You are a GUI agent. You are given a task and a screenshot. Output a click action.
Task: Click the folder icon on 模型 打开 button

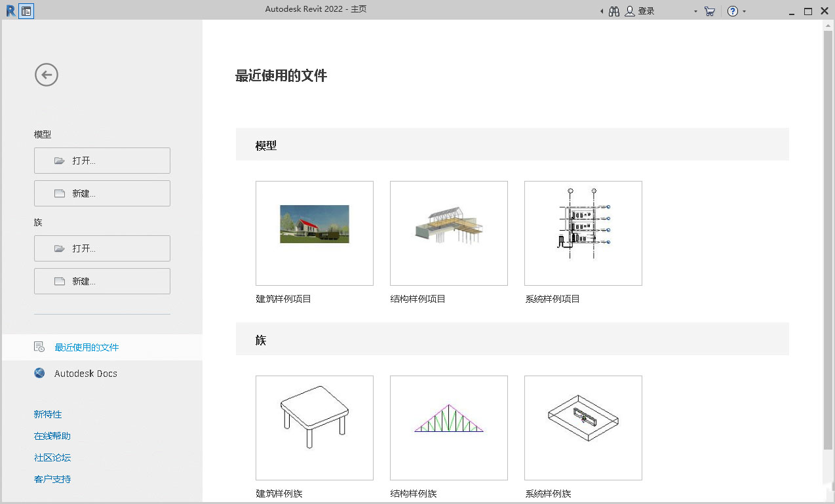click(x=60, y=160)
